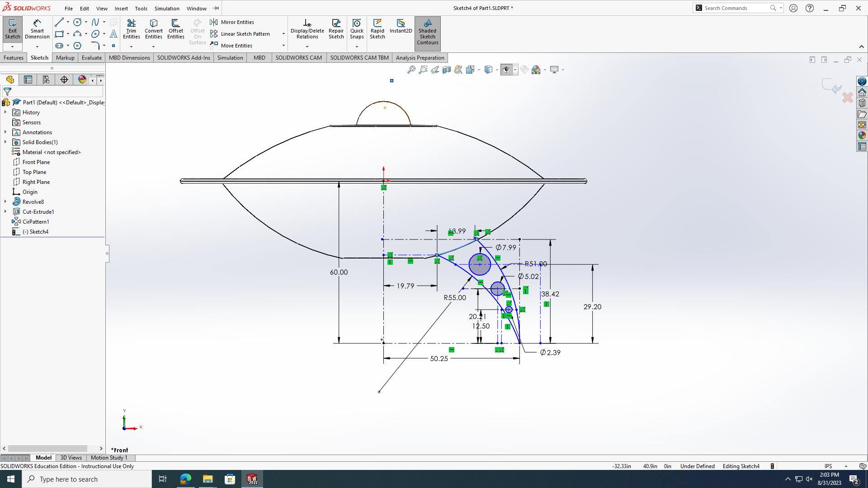Open Display/Delete Relations
868x488 pixels.
(x=307, y=29)
